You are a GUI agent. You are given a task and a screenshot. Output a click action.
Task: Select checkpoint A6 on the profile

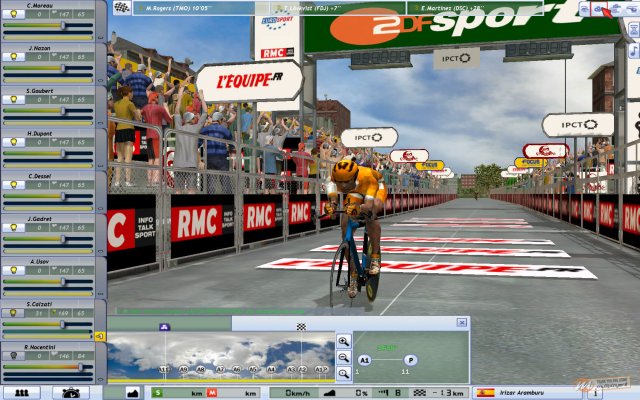(237, 369)
